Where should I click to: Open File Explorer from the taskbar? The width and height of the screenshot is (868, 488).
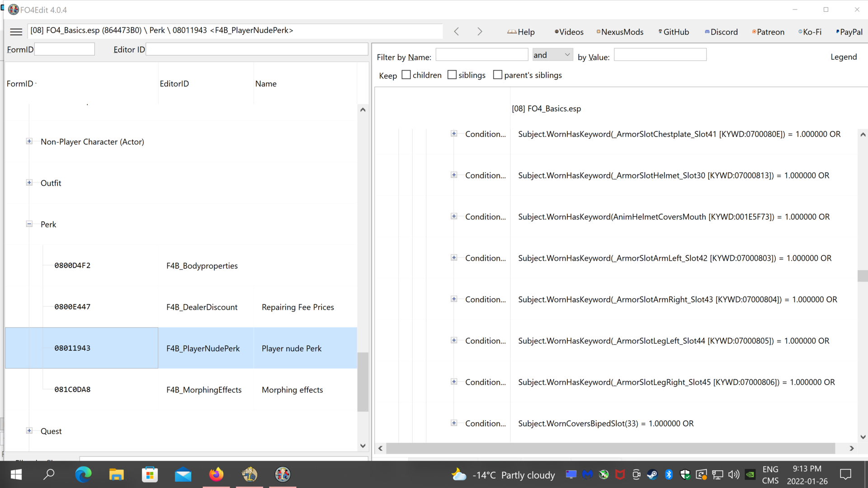(116, 474)
